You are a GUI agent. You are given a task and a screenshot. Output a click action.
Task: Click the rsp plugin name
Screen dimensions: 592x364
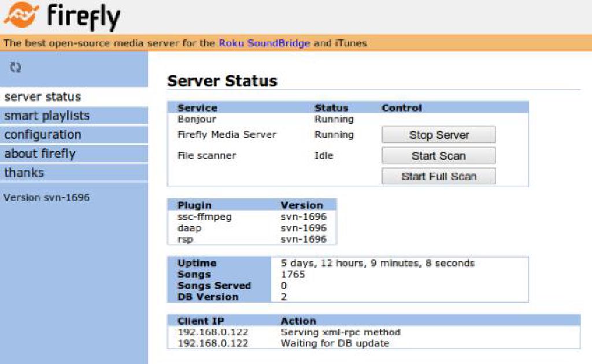185,239
